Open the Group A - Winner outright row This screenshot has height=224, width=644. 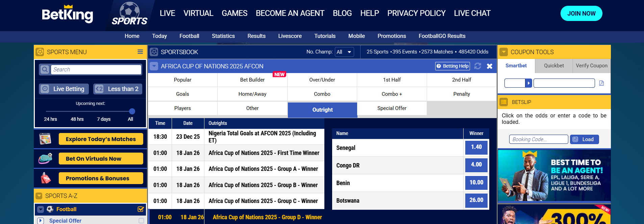click(x=237, y=169)
